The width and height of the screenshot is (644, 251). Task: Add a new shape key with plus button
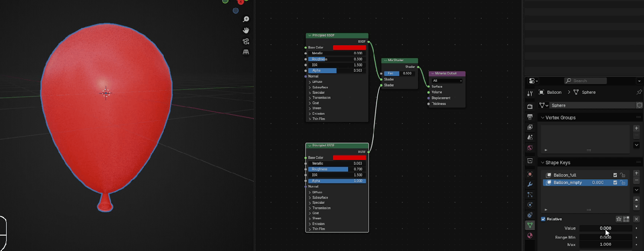(x=636, y=173)
